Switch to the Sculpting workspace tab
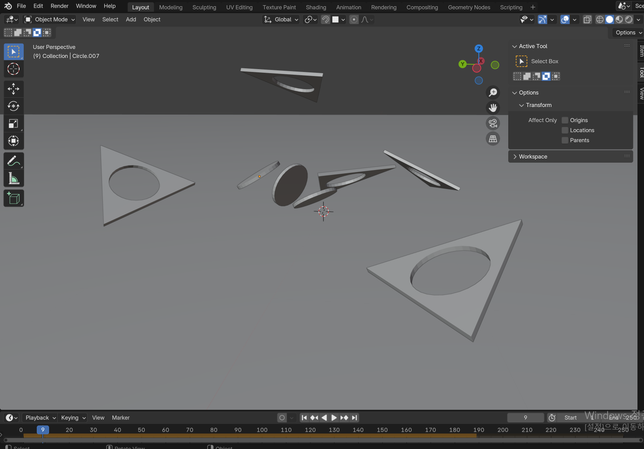Viewport: 644px width, 449px height. 204,7
